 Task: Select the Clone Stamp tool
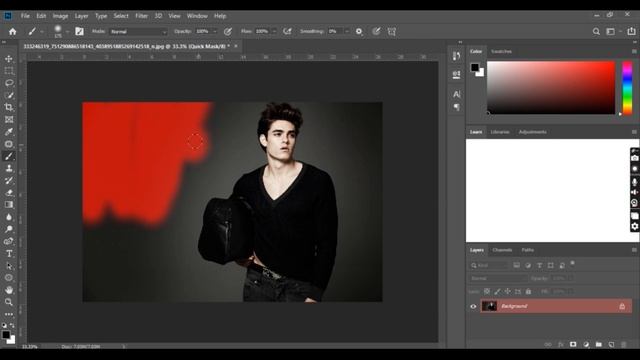click(x=9, y=168)
